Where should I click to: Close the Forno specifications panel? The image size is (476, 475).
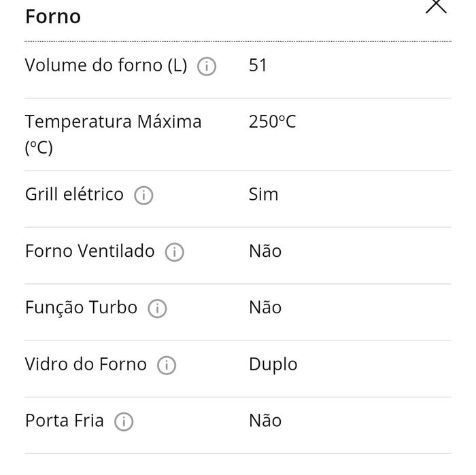coord(436,5)
